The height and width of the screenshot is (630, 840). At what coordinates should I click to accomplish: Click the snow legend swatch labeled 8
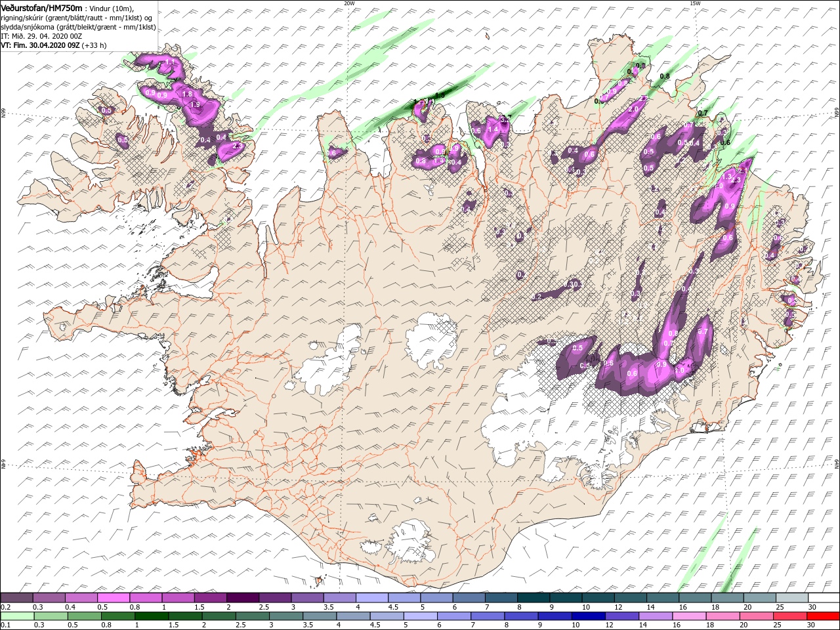(533, 598)
